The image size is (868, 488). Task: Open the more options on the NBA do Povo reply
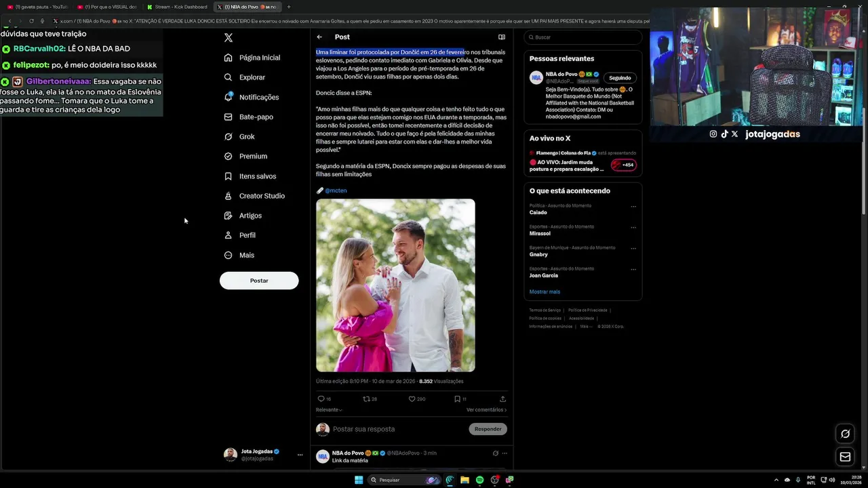pyautogui.click(x=505, y=453)
